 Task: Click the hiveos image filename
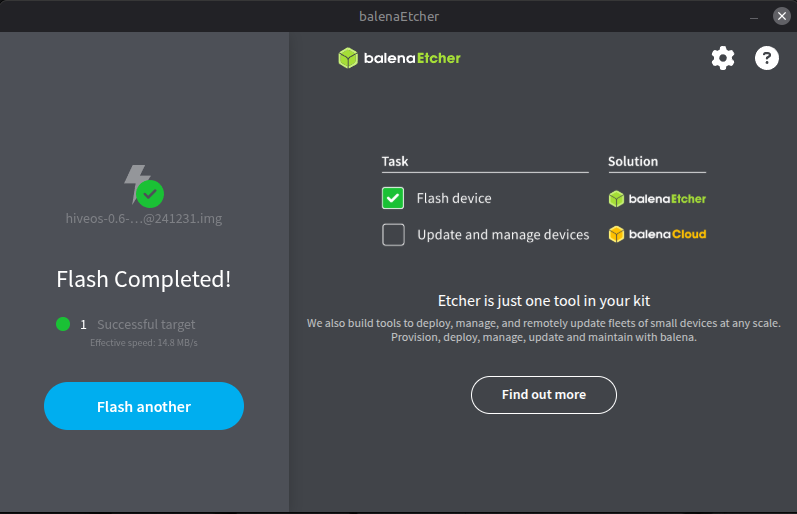click(x=144, y=217)
